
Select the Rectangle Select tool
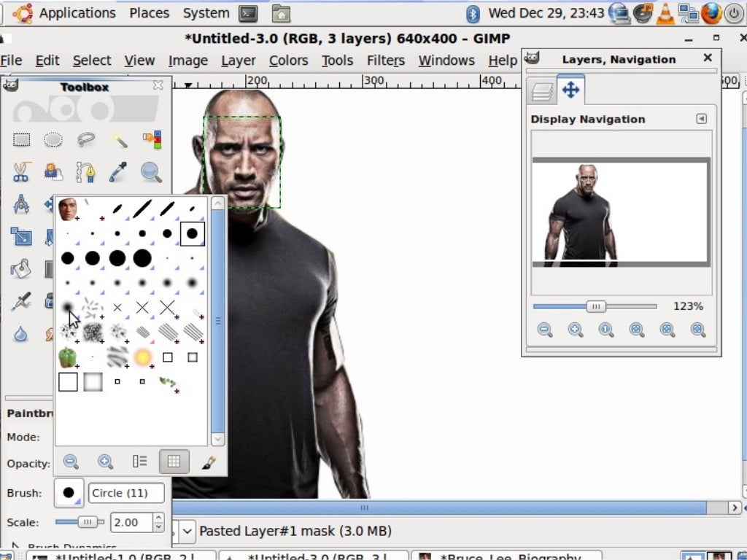click(x=21, y=140)
